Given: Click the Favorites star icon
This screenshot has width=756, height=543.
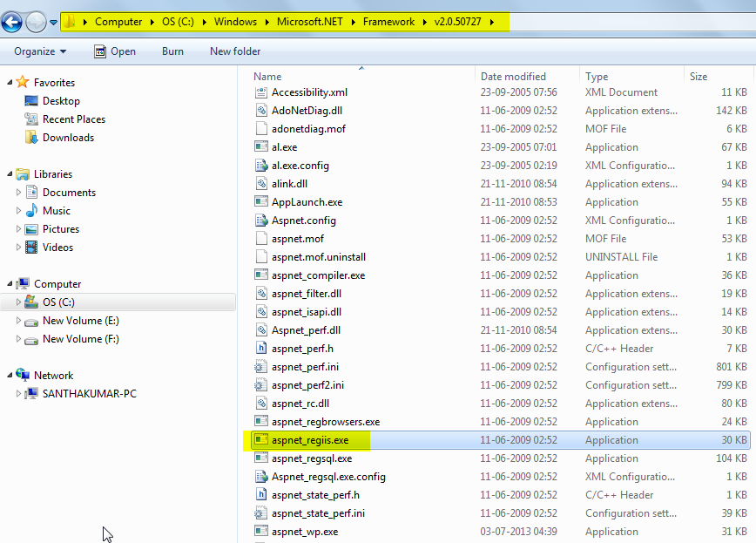Looking at the screenshot, I should pos(23,82).
